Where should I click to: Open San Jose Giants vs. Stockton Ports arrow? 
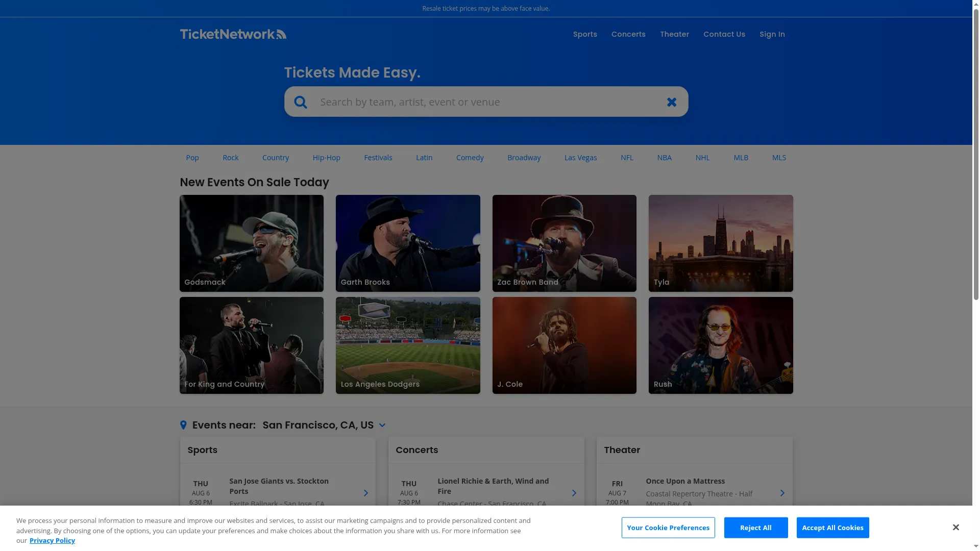tap(365, 493)
